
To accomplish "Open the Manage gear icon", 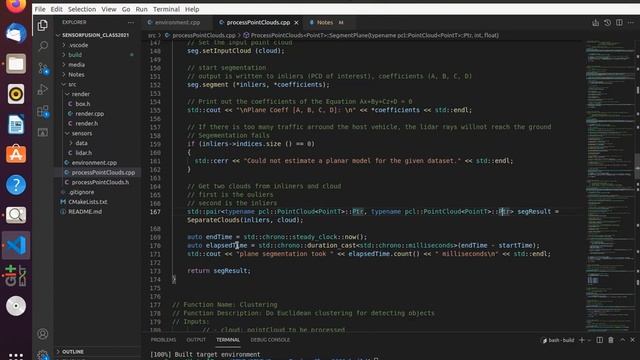I will point(42,354).
